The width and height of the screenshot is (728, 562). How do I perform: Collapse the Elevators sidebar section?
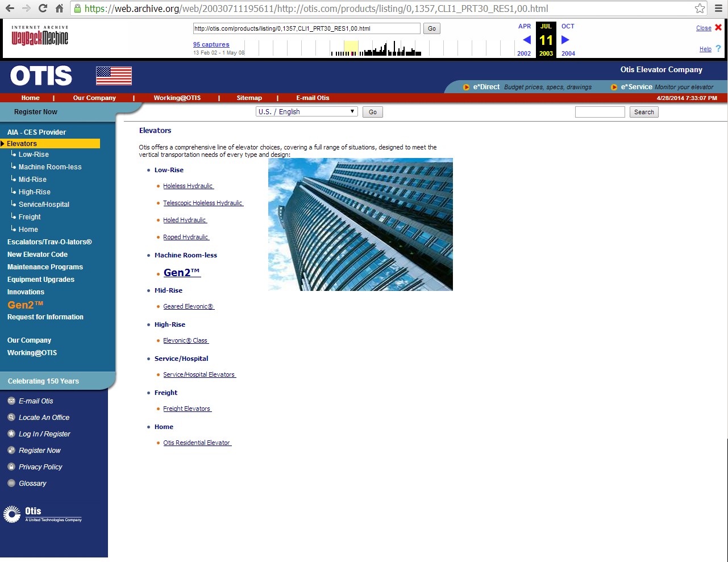pos(50,144)
